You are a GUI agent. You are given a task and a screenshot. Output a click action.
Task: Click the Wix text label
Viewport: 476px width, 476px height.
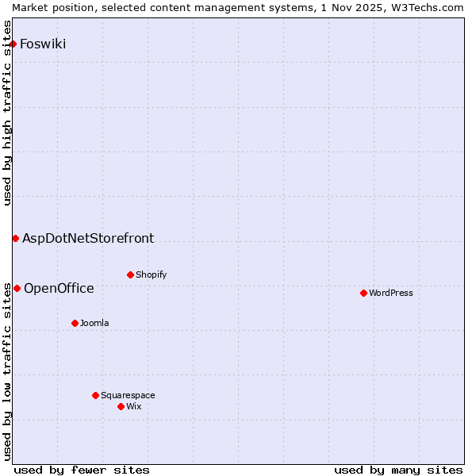133,406
